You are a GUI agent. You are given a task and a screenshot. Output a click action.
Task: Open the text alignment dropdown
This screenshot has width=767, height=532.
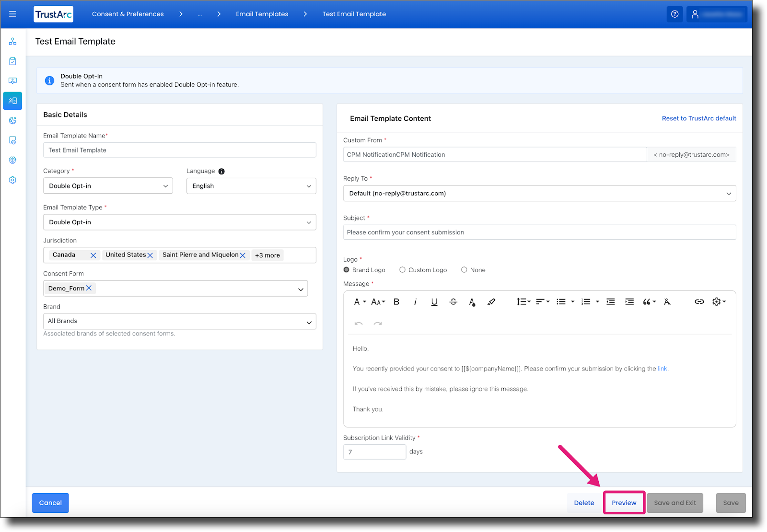pyautogui.click(x=543, y=302)
